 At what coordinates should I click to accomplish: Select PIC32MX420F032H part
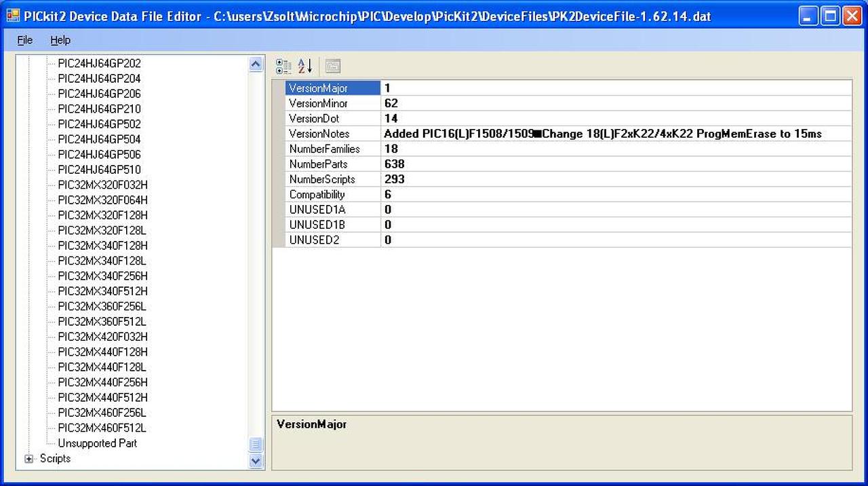[x=102, y=337]
